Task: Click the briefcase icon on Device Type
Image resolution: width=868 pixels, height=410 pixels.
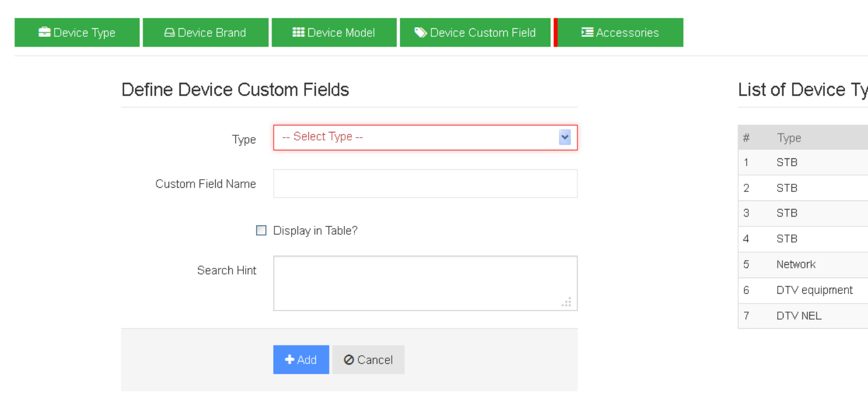Action: tap(44, 32)
